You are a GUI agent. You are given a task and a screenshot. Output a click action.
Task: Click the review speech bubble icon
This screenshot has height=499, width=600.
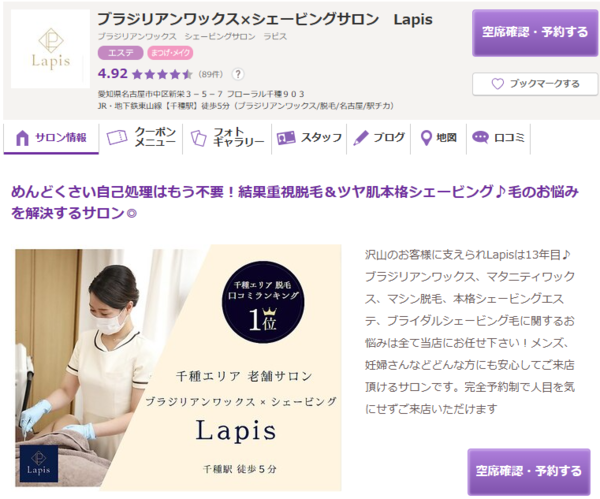pyautogui.click(x=480, y=137)
